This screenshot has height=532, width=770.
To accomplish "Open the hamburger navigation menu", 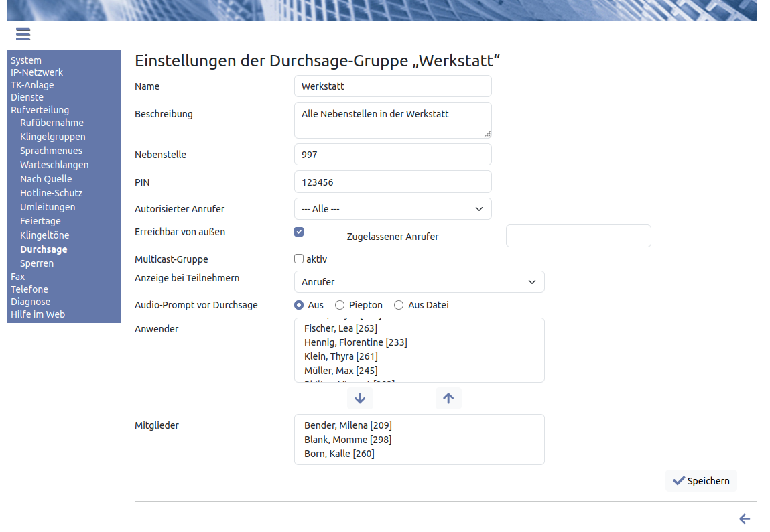I will 23,34.
